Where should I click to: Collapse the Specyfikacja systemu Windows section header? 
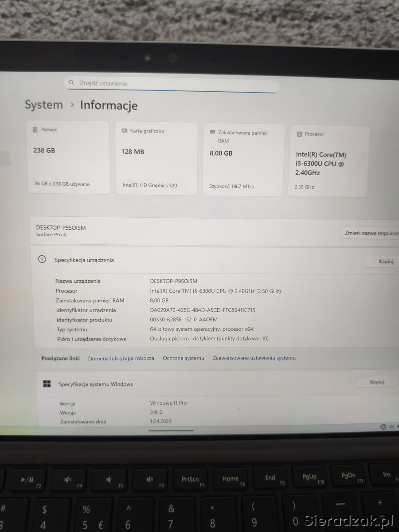(199, 384)
